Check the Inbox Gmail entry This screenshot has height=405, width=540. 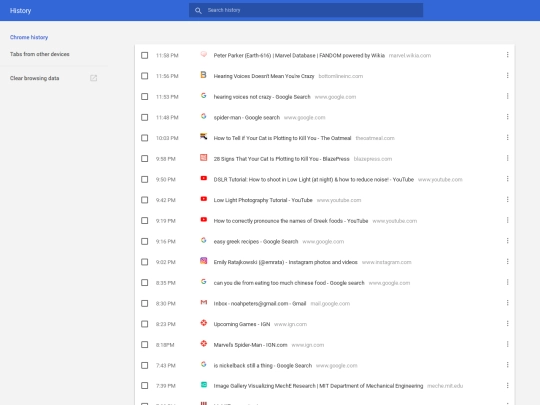(145, 303)
